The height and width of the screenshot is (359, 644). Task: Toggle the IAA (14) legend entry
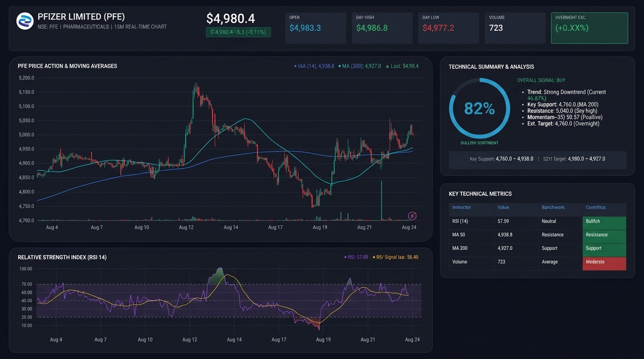point(314,66)
